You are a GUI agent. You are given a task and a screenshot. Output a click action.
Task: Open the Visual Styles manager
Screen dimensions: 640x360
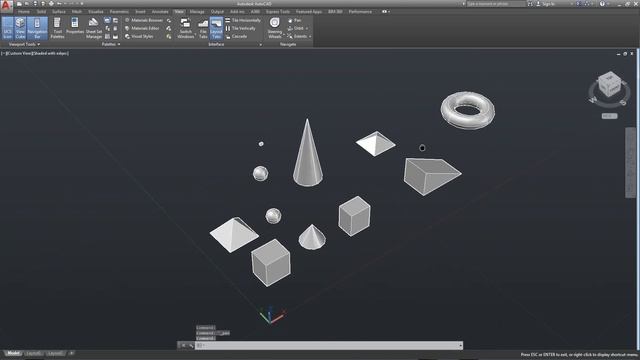[x=139, y=36]
